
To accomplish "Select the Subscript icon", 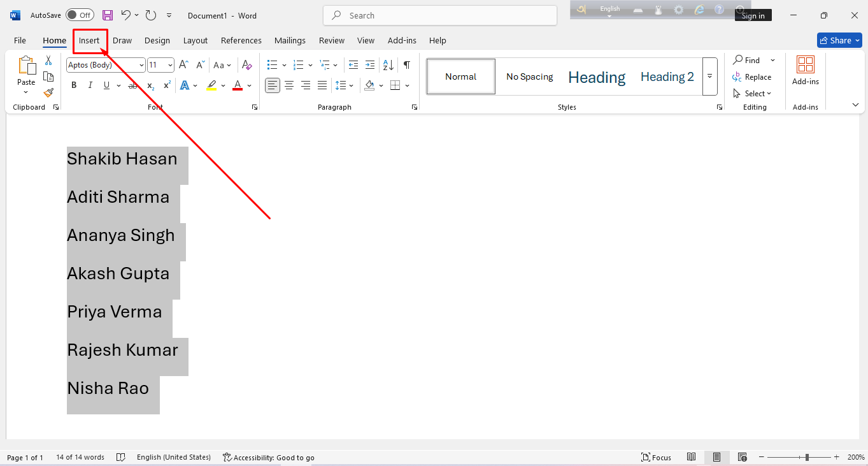I will 149,85.
